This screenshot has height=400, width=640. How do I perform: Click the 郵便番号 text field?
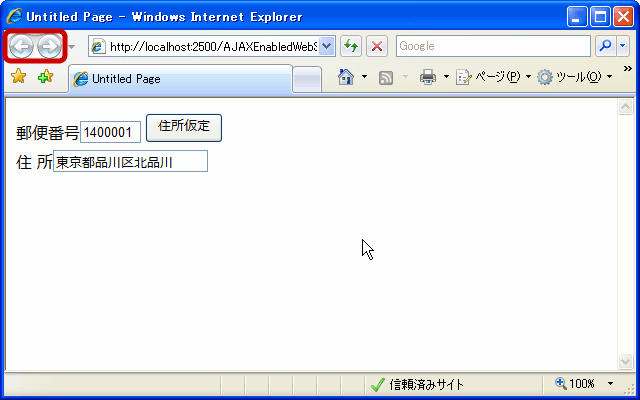coord(111,132)
